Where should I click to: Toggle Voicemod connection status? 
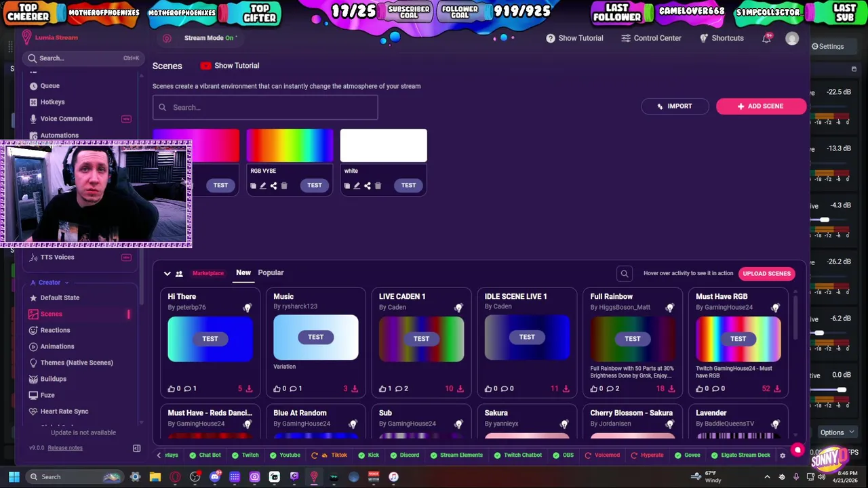coord(602,455)
